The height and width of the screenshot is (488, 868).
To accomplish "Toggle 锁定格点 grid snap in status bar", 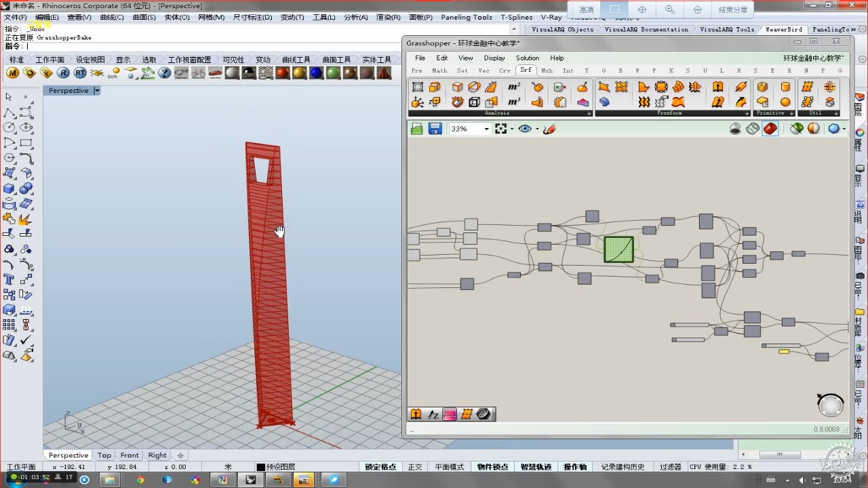I will pyautogui.click(x=380, y=467).
